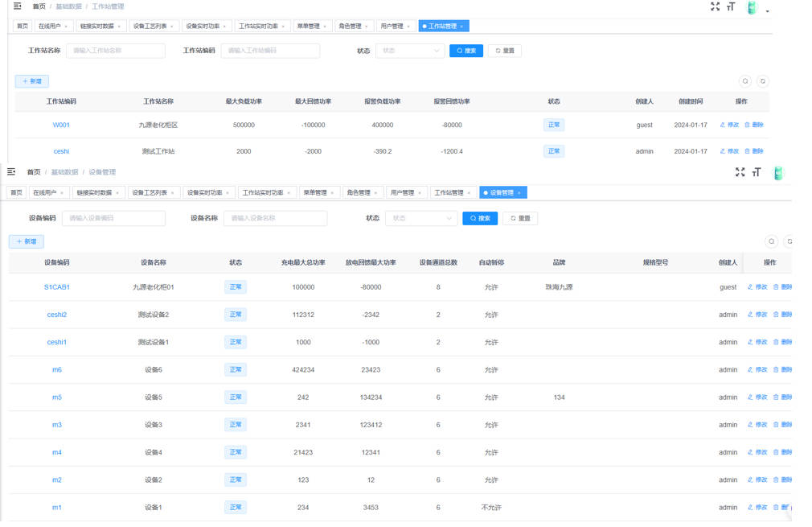Click the round search toggle icon above the device table
This screenshot has height=527, width=812.
[771, 241]
